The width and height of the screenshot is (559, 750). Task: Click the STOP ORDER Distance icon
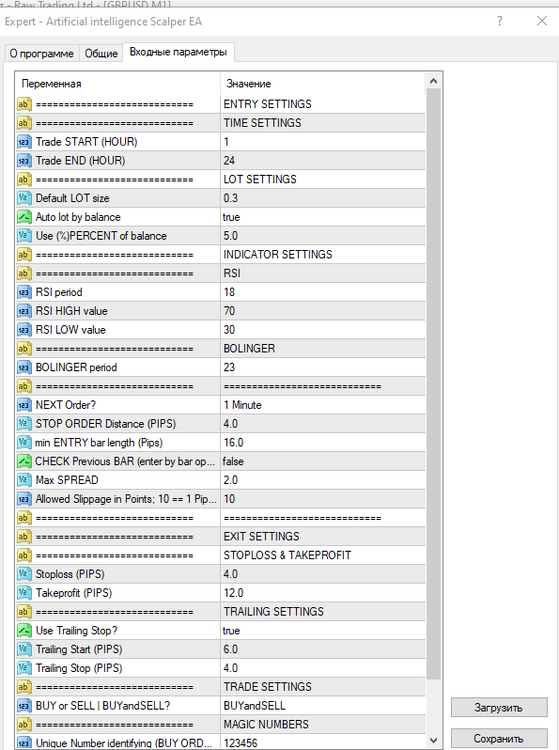click(x=24, y=424)
